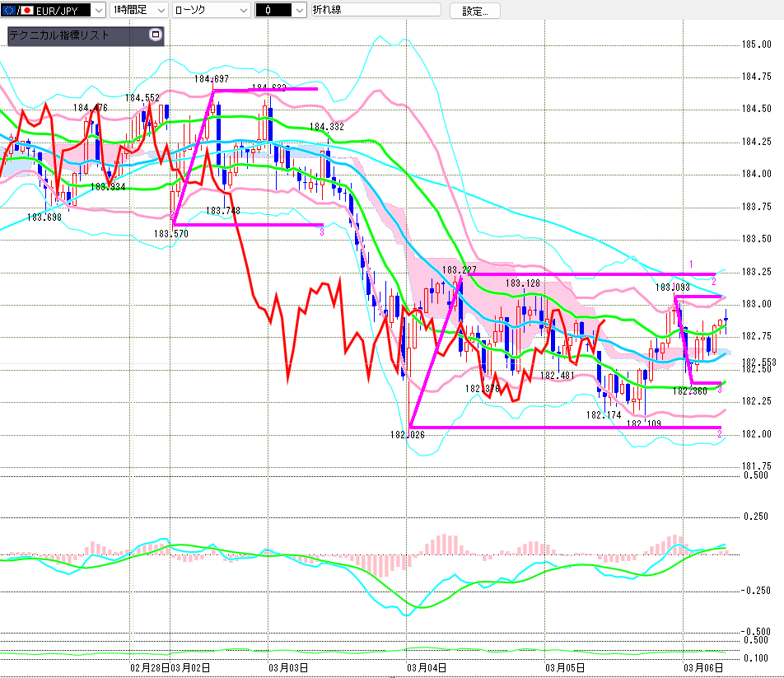The height and width of the screenshot is (678, 784).
Task: Click the 185.00 price axis label
Action: click(x=756, y=44)
